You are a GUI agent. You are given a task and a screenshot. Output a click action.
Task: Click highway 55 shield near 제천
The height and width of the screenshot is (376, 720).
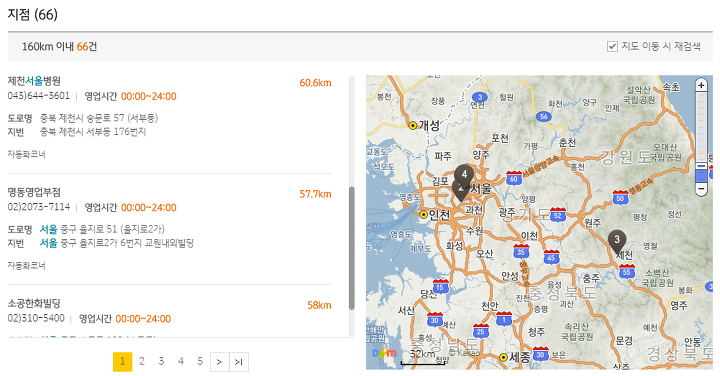[627, 271]
